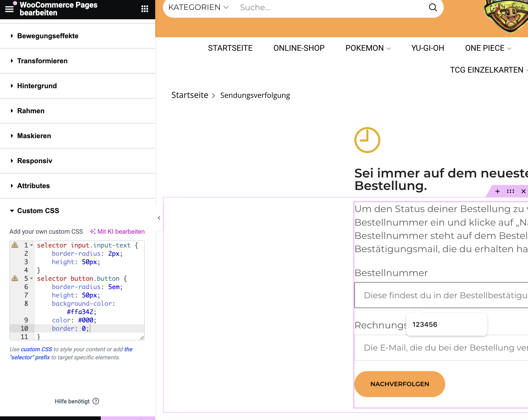Select the 123456 autofill suggestion
Viewport: 528px width, 420px height.
coord(447,324)
